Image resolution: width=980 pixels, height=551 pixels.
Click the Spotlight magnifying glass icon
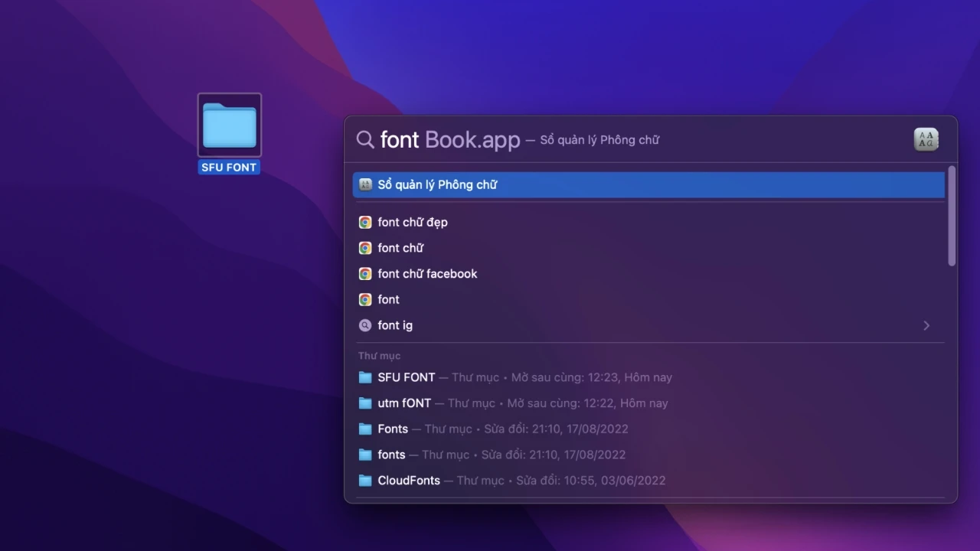(365, 139)
